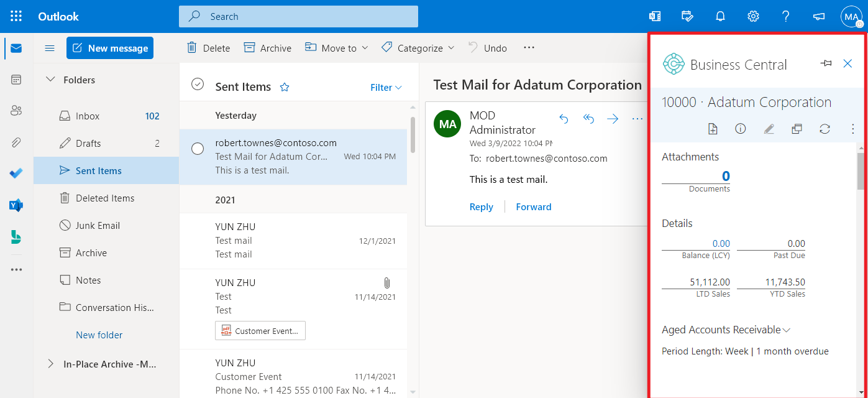The height and width of the screenshot is (398, 868).
Task: Create a new document in Business Central
Action: pos(713,129)
